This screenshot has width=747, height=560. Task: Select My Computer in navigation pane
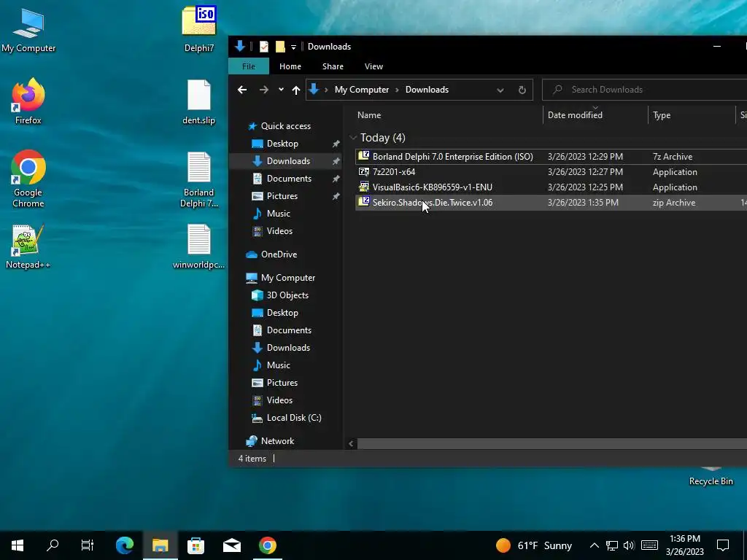(x=287, y=278)
